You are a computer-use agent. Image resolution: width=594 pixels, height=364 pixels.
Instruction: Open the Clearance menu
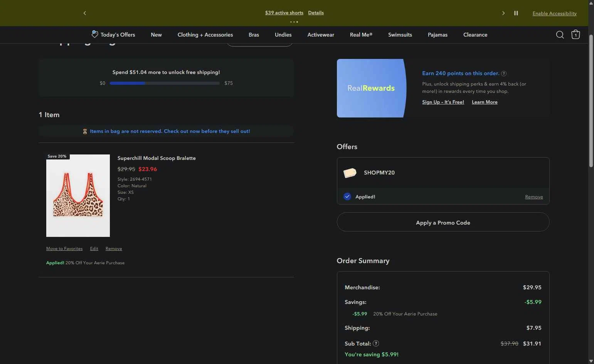coord(475,35)
